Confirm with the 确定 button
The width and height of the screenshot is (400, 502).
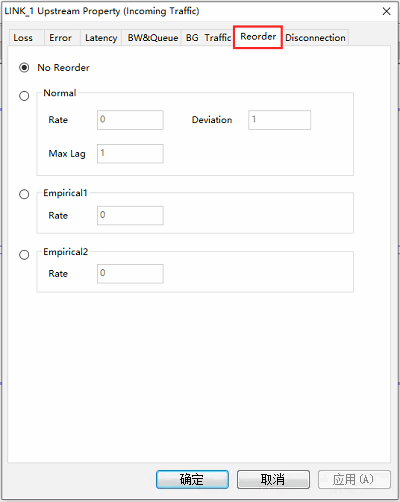pos(192,480)
